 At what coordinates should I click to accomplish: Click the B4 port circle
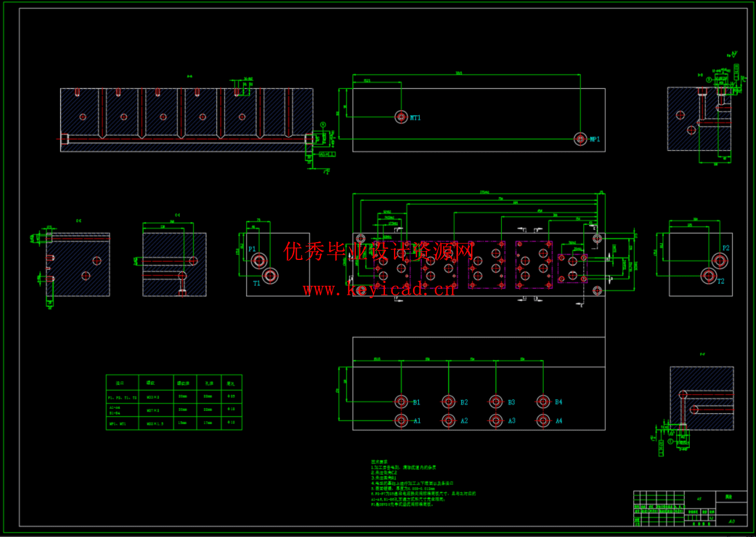coord(543,401)
